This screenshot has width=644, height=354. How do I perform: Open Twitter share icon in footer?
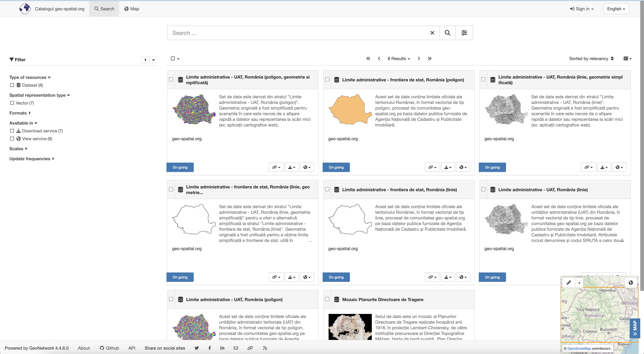tap(197, 348)
